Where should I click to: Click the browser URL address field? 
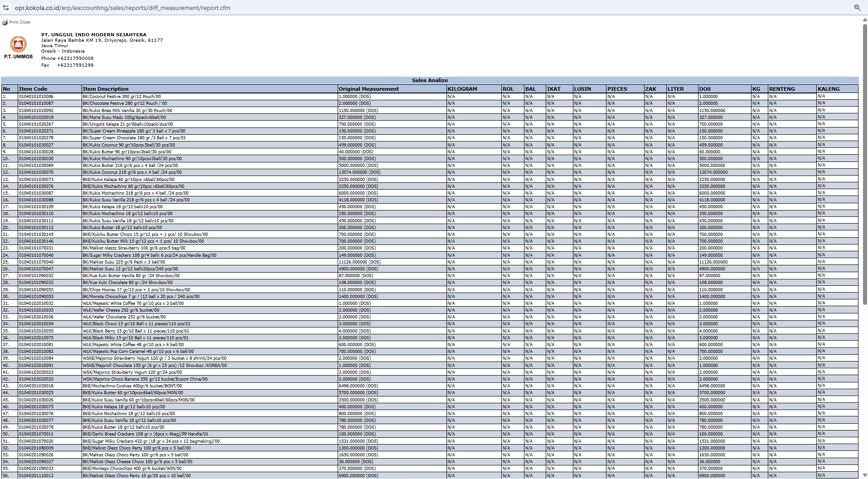tap(122, 8)
